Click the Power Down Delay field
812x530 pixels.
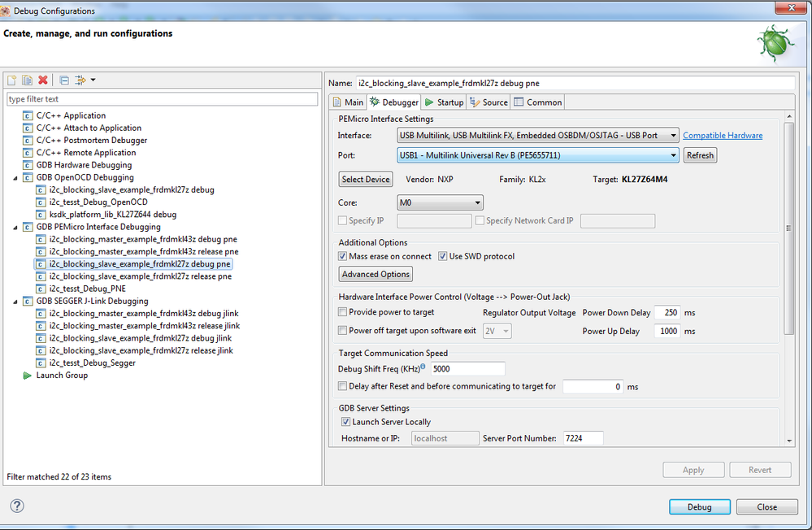point(667,312)
